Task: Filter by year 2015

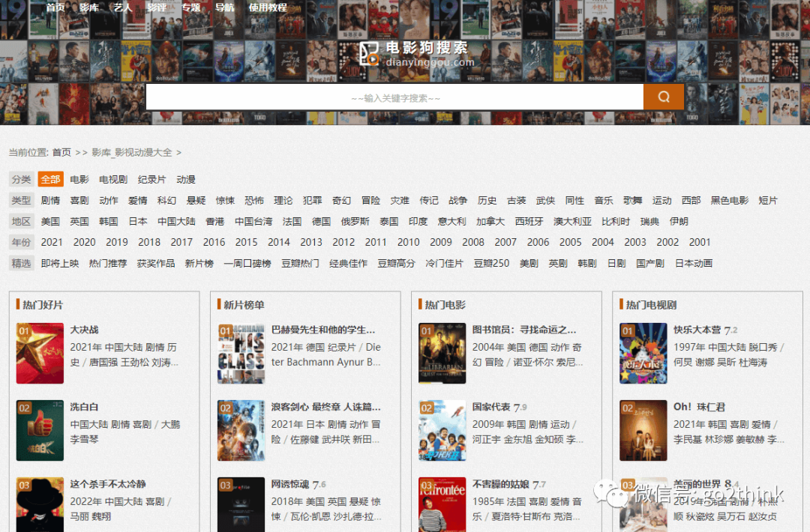Action: 247,242
